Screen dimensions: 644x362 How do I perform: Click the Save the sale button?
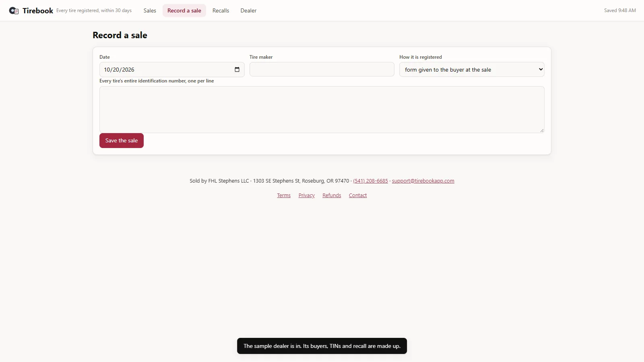[122, 140]
